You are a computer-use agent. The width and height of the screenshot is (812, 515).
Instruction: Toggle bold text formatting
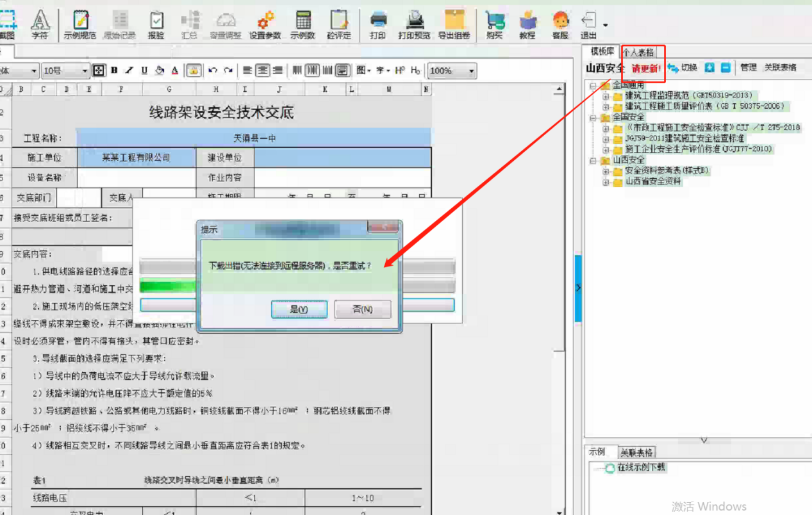tap(114, 70)
